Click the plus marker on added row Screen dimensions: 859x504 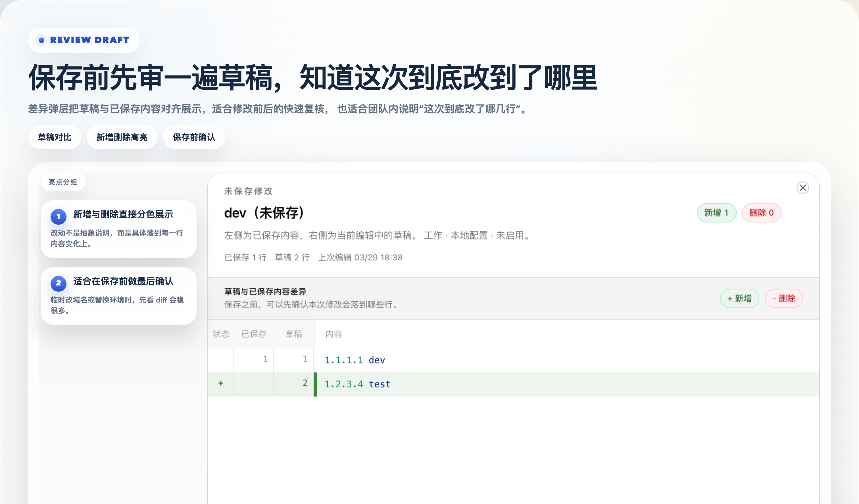click(x=221, y=383)
